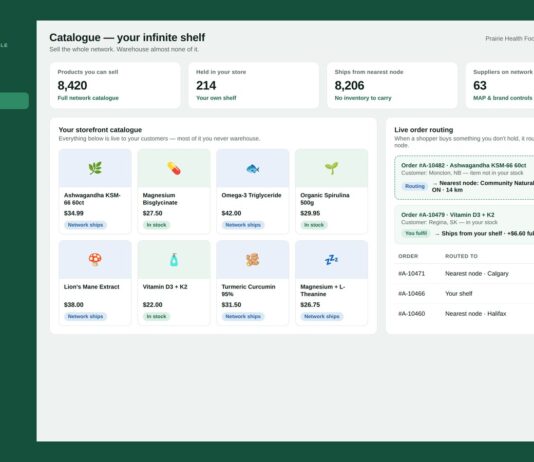Viewport: 534px width, 462px height.
Task: Click the Organic Spirulina seedling icon
Action: tap(331, 168)
